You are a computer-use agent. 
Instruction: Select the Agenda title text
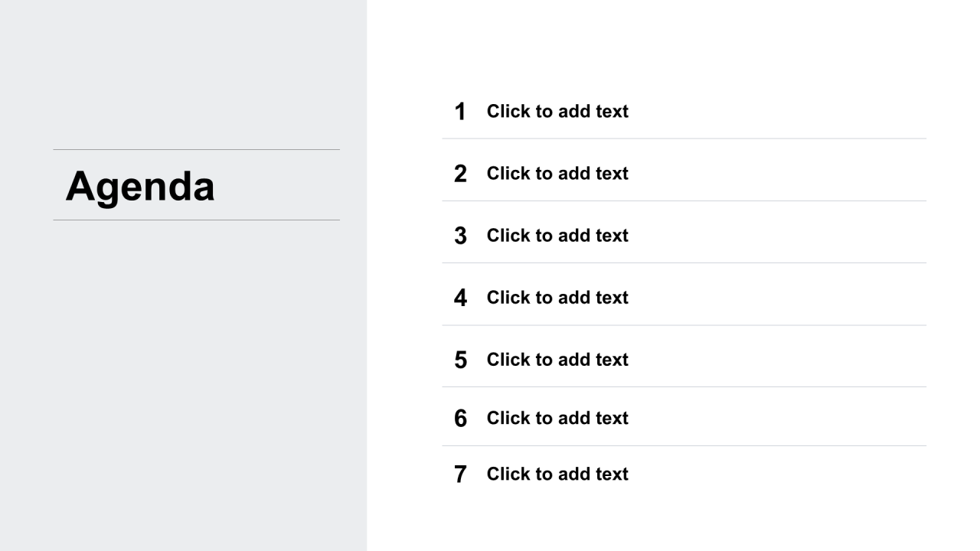coord(140,186)
